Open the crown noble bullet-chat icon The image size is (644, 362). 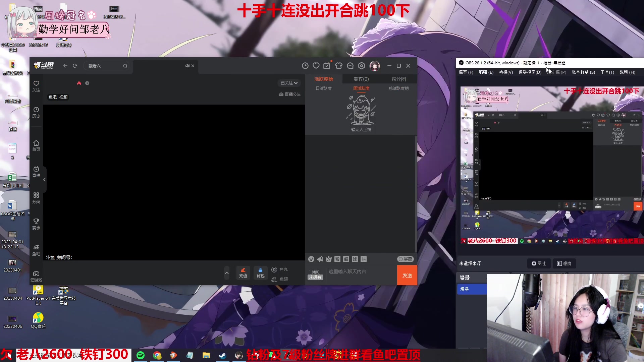click(x=329, y=259)
